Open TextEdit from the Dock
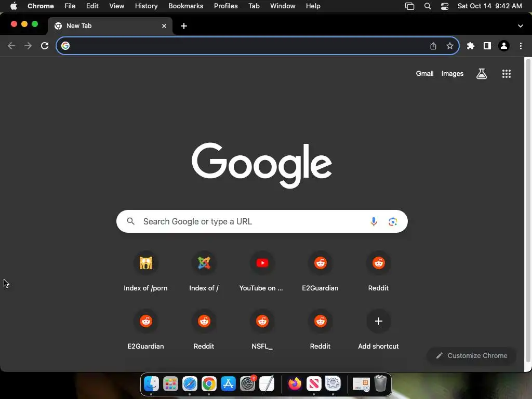The height and width of the screenshot is (399, 532). pos(267,384)
